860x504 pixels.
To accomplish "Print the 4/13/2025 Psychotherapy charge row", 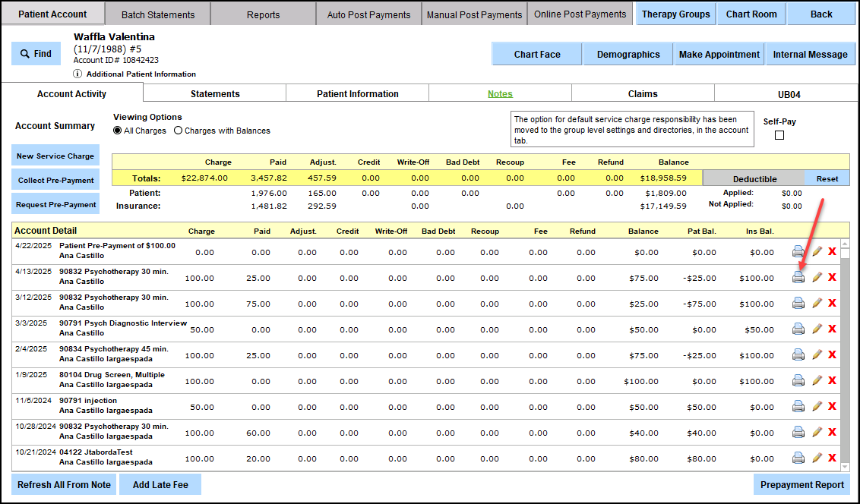I will click(798, 277).
